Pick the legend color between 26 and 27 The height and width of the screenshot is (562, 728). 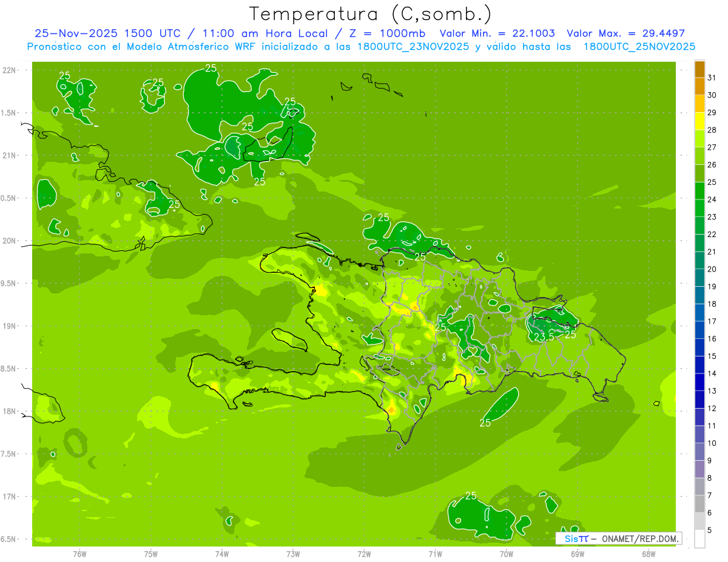point(699,156)
